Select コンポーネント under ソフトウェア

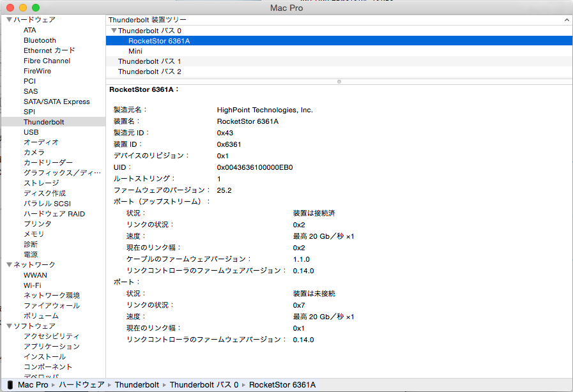[x=48, y=367]
